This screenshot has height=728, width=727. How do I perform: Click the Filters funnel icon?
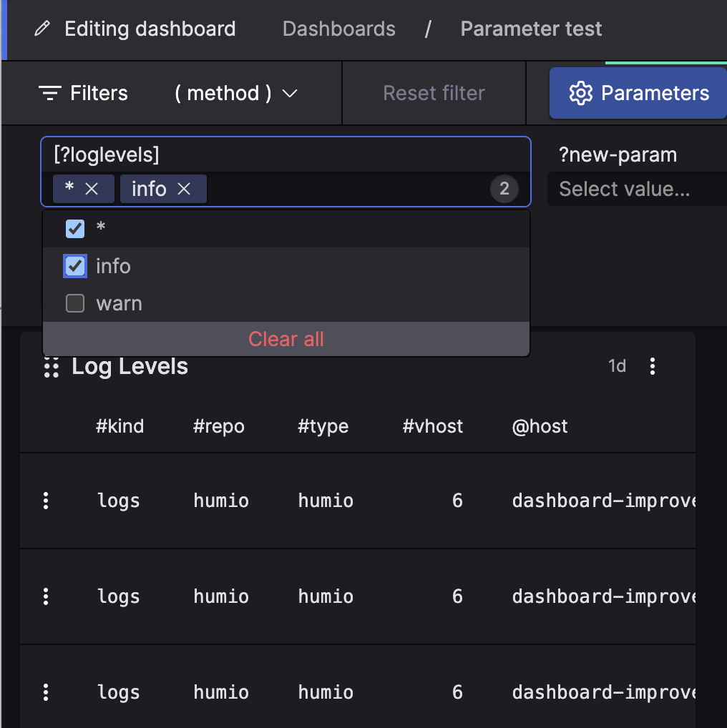click(49, 93)
